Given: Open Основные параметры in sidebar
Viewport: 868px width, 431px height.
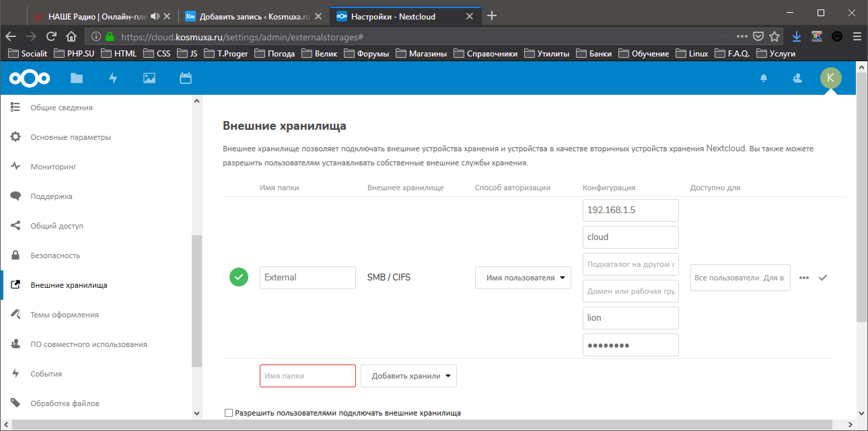Looking at the screenshot, I should click(x=71, y=137).
